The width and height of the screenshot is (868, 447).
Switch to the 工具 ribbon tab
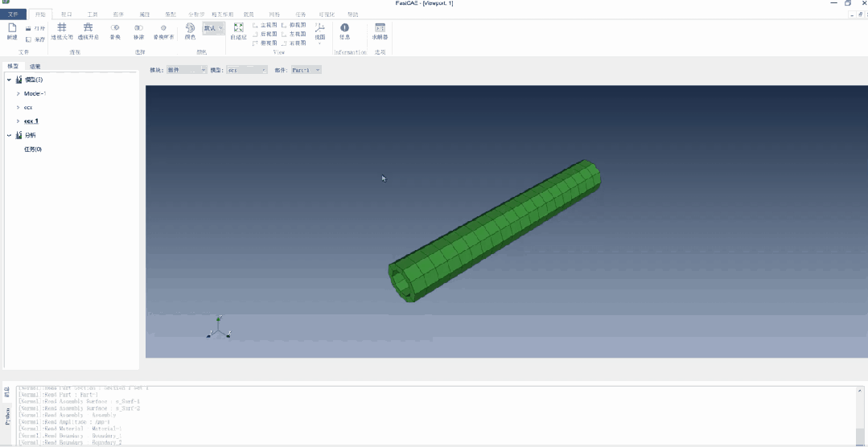93,14
